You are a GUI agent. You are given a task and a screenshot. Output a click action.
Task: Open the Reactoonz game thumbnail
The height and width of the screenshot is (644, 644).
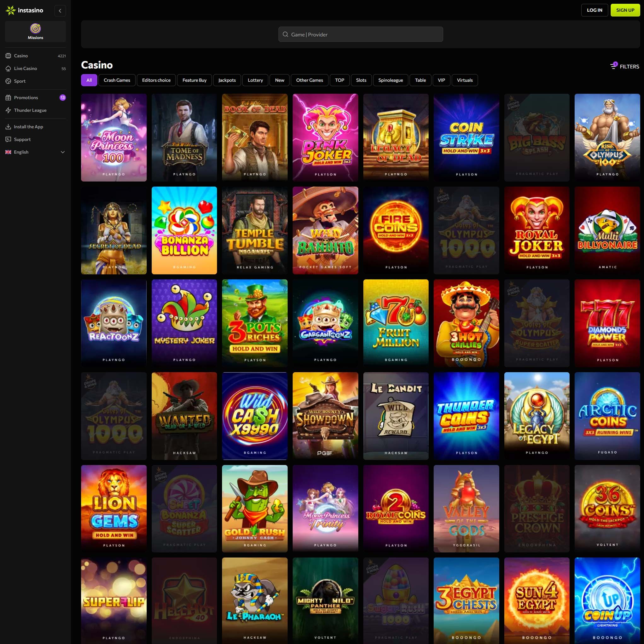[x=114, y=323]
